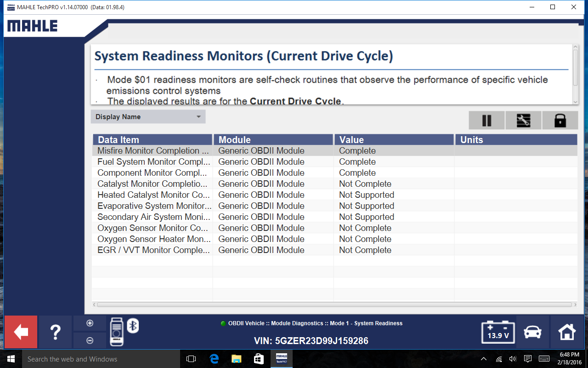Open the help question mark button
Screen dimensions: 588x368
click(x=55, y=332)
